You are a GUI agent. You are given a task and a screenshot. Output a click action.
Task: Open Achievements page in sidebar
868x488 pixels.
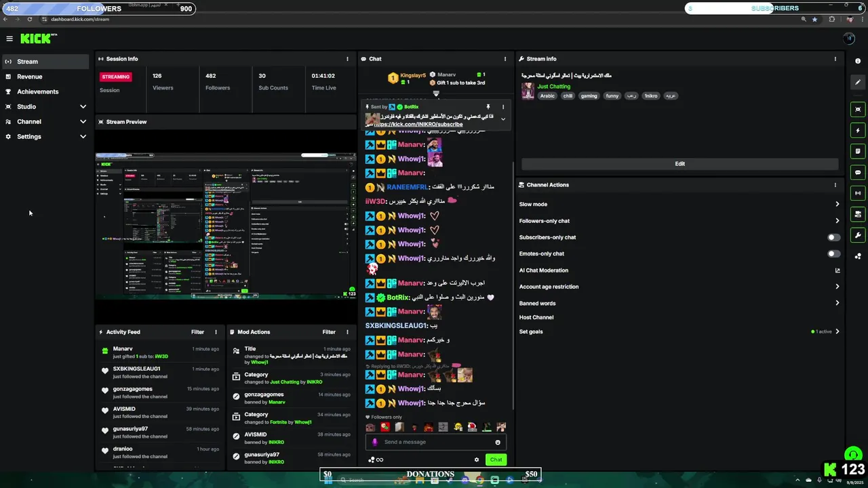coord(45,91)
